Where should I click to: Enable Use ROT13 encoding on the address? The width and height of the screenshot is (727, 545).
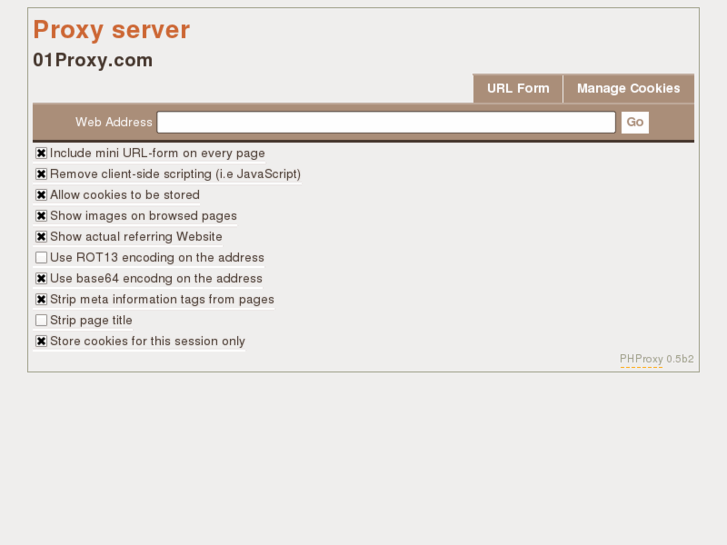point(41,257)
